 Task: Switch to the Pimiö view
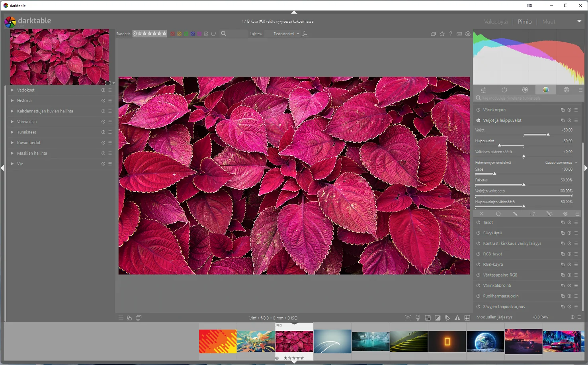tap(525, 22)
